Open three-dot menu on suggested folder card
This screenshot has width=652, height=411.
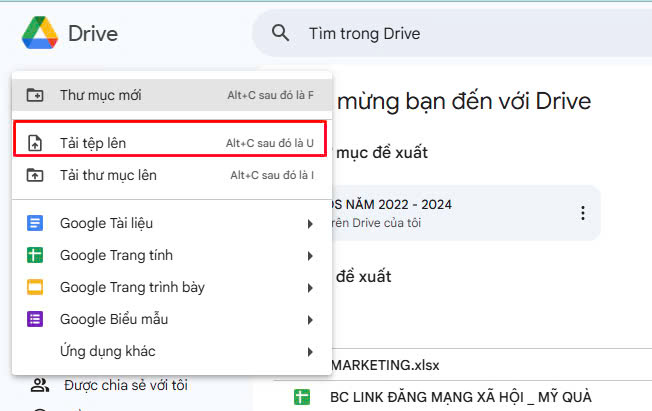coord(583,213)
